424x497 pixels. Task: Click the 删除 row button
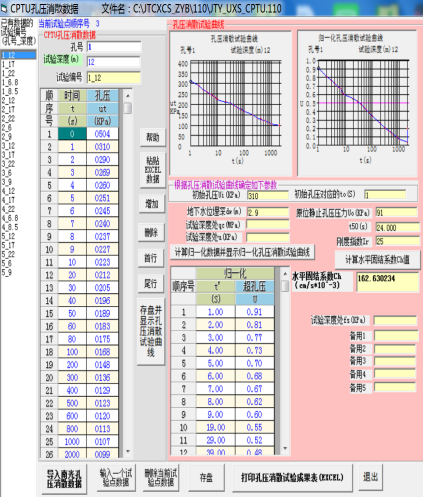(x=151, y=232)
